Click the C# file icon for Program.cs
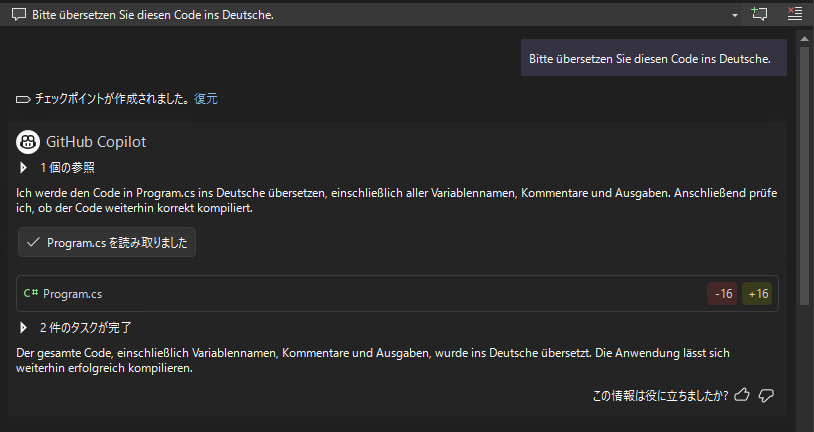The width and height of the screenshot is (814, 432). 31,294
